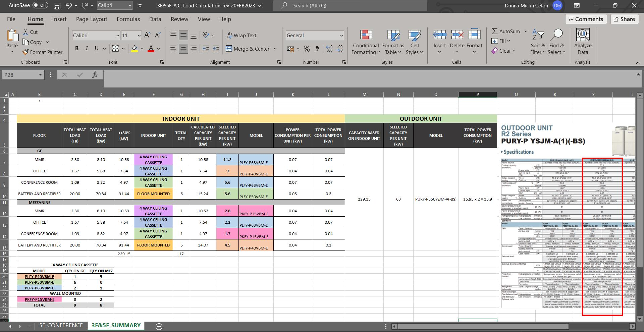This screenshot has width=644, height=332.
Task: Click the Save icon in title bar
Action: point(57,5)
